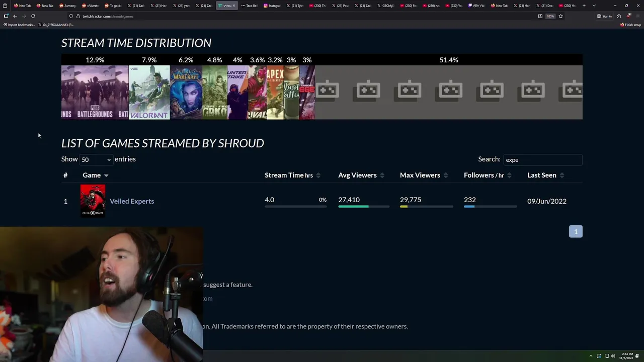Viewport: 644px width, 362px height.
Task: Click the Apex Legends cover in distribution
Action: 275,93
